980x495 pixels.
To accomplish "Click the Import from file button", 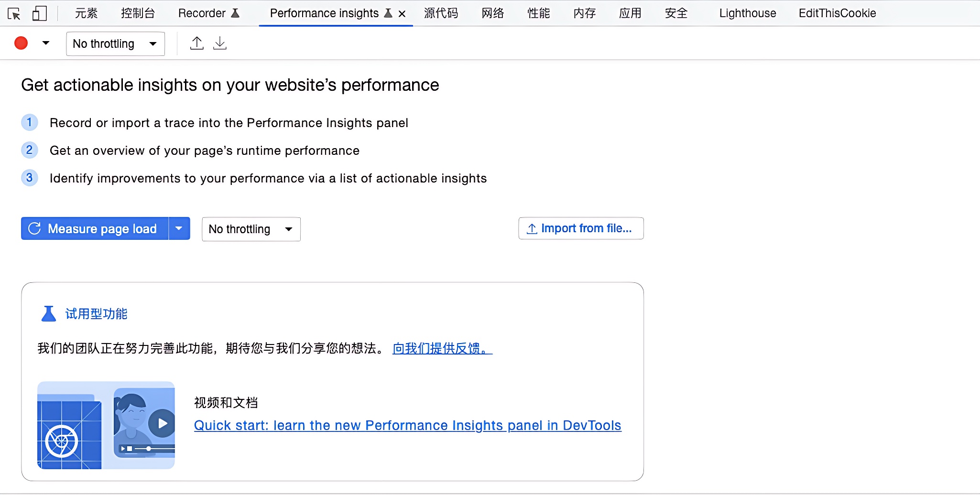I will pos(580,228).
